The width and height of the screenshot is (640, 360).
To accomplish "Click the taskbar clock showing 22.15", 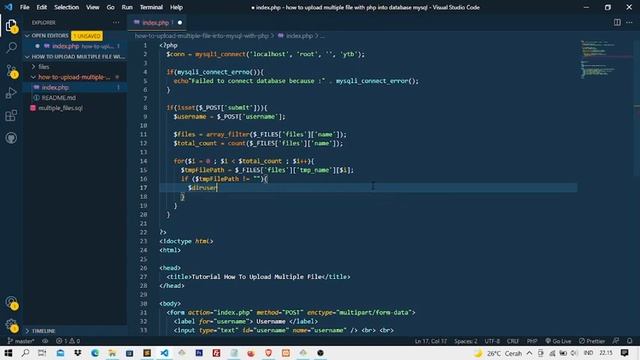I will 606,353.
